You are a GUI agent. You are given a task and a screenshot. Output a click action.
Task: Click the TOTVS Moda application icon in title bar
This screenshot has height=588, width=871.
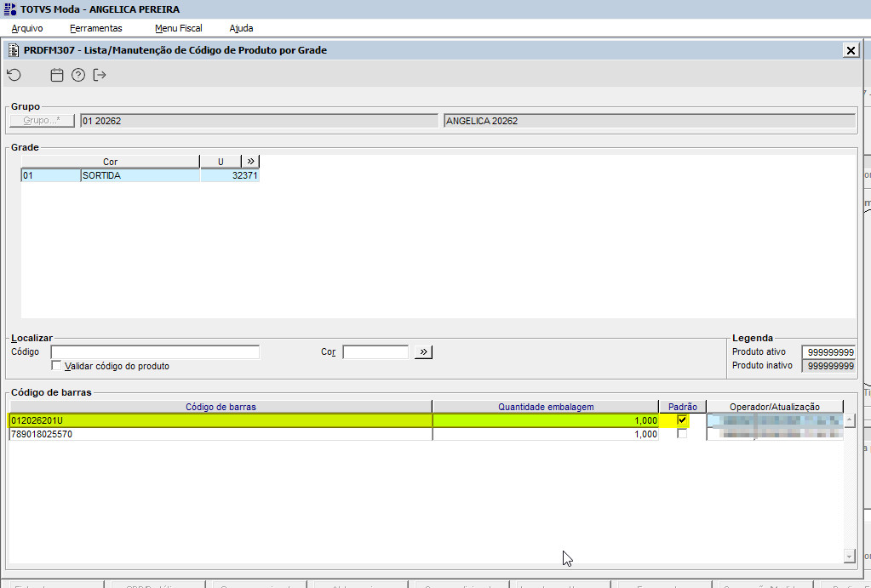pyautogui.click(x=10, y=9)
